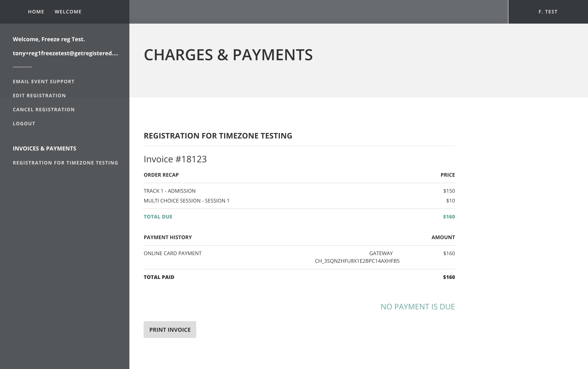Open the Edit Registration link
Image resolution: width=588 pixels, height=369 pixels.
(39, 95)
